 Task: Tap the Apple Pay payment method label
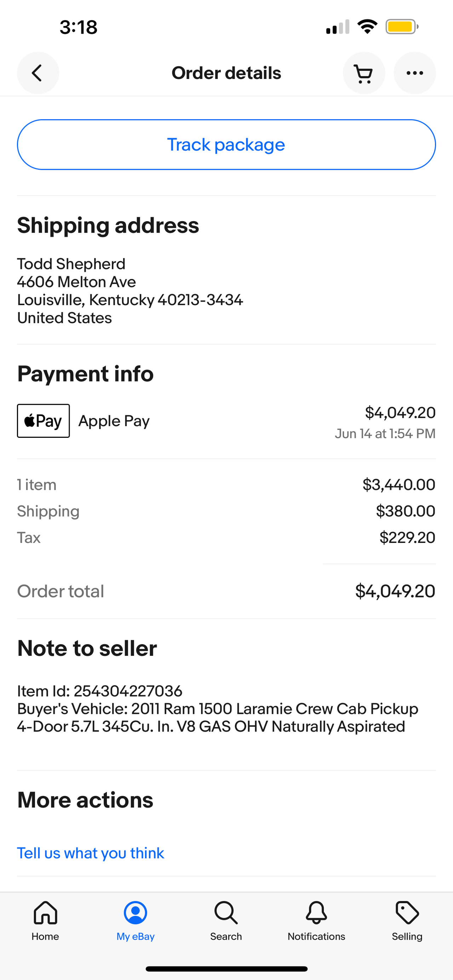(x=114, y=421)
